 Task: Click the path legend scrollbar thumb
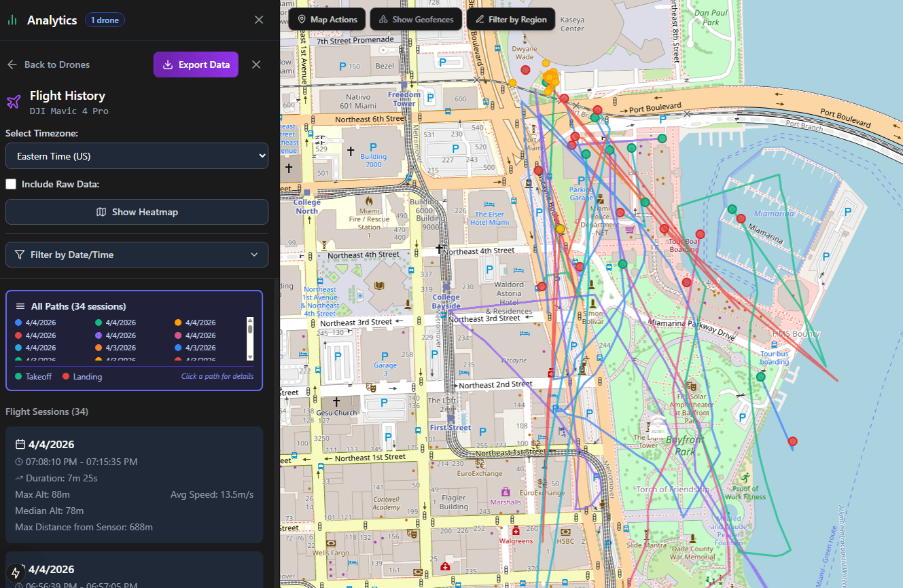tap(250, 329)
